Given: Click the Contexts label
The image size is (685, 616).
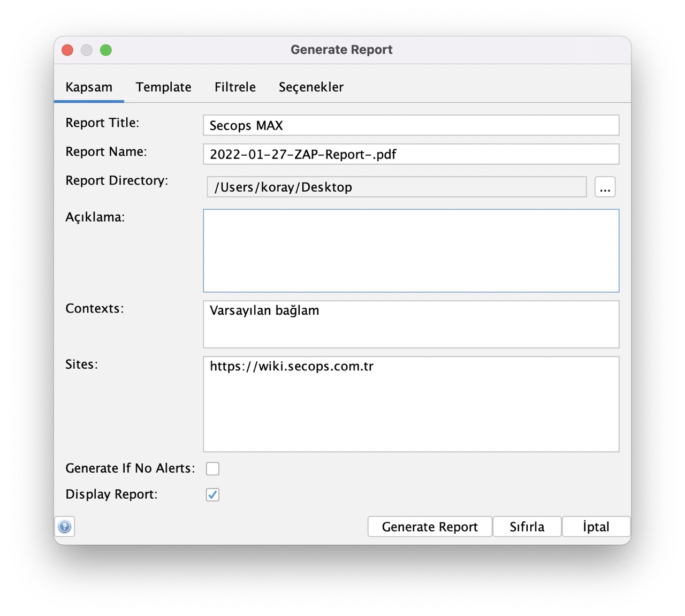Looking at the screenshot, I should coord(94,308).
